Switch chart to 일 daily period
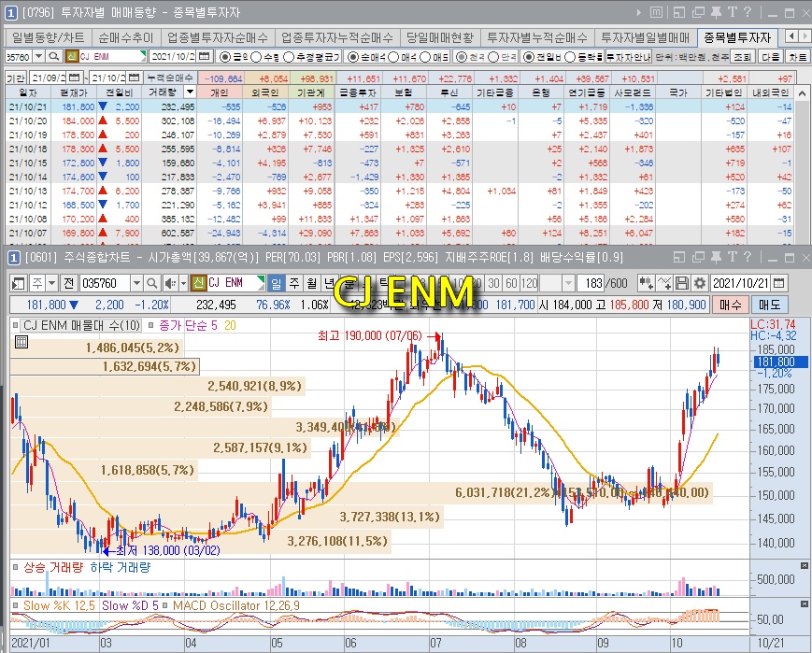Image resolution: width=812 pixels, height=653 pixels. 277,283
